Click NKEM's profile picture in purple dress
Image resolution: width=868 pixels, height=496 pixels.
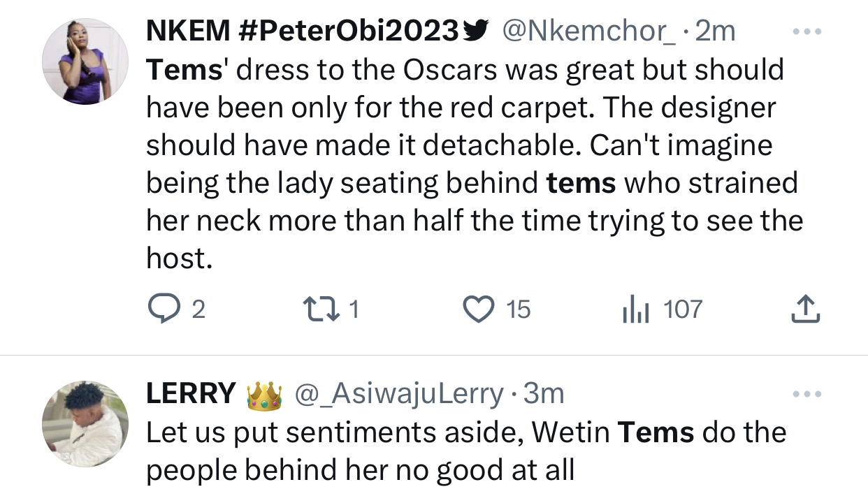(x=85, y=62)
